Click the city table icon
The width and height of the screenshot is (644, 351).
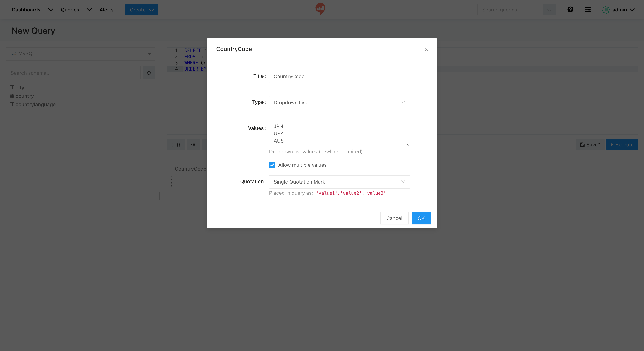pyautogui.click(x=12, y=87)
